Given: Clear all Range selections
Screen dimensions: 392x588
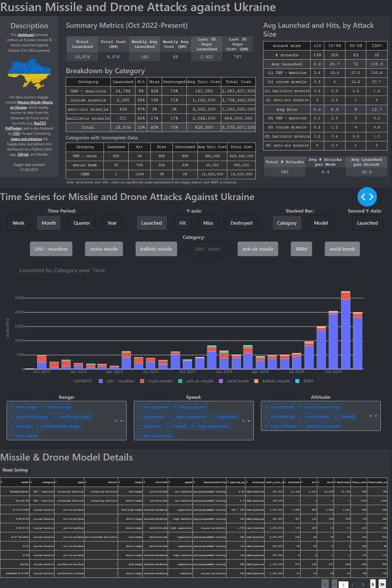Looking at the screenshot, I should pyautogui.click(x=116, y=421).
